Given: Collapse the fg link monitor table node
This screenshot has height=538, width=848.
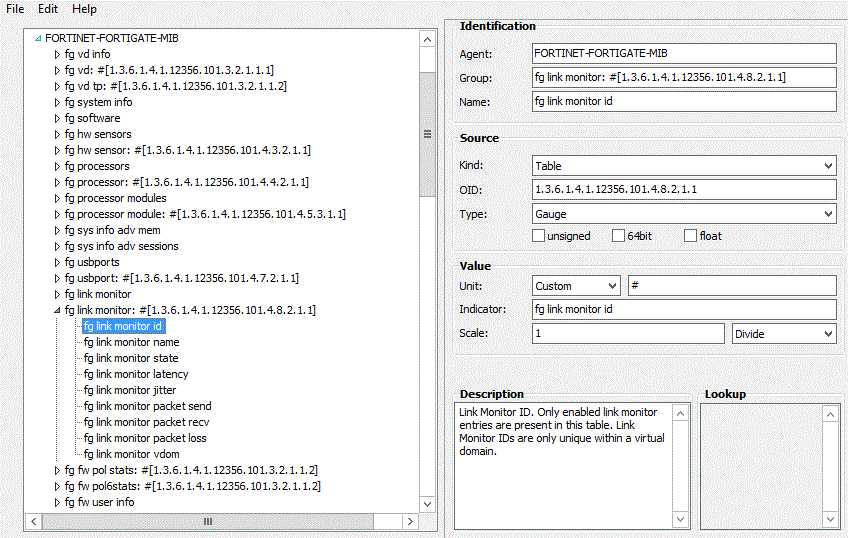Looking at the screenshot, I should (57, 310).
